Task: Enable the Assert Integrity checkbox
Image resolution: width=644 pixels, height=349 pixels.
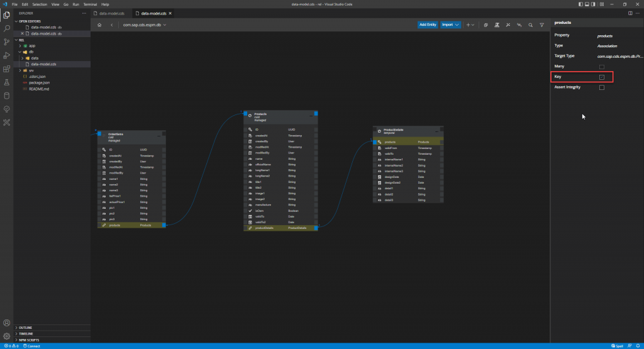Action: tap(602, 87)
